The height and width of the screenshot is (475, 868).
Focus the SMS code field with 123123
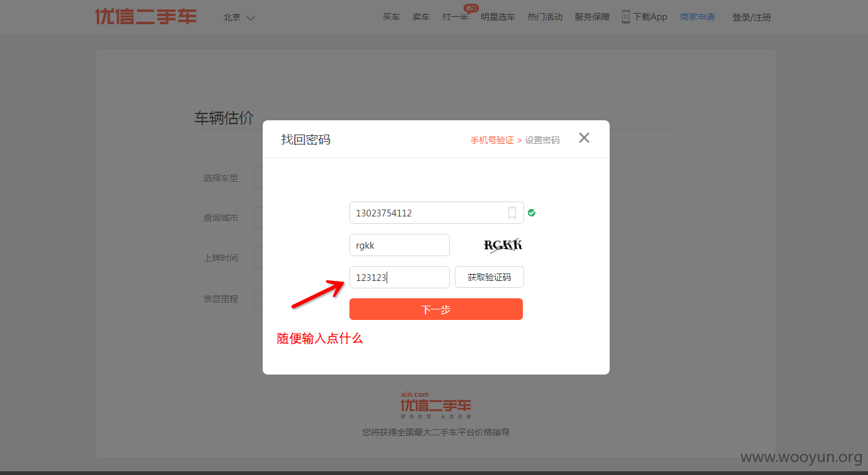(x=400, y=277)
